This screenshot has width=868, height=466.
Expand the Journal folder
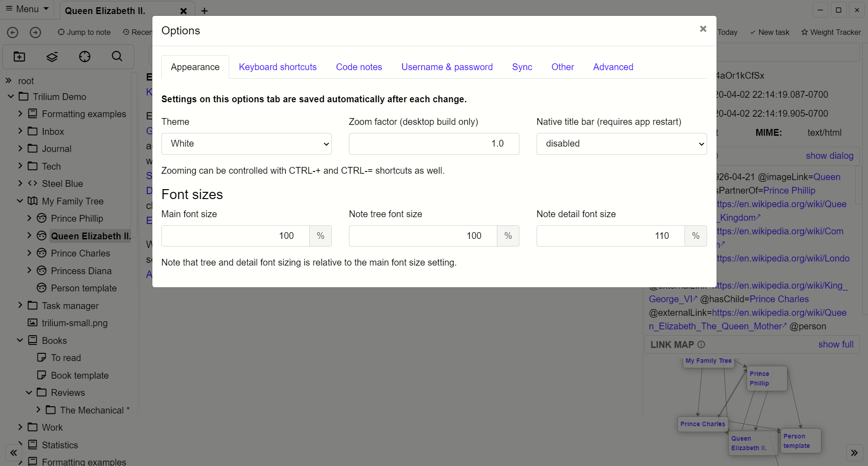[x=20, y=148]
